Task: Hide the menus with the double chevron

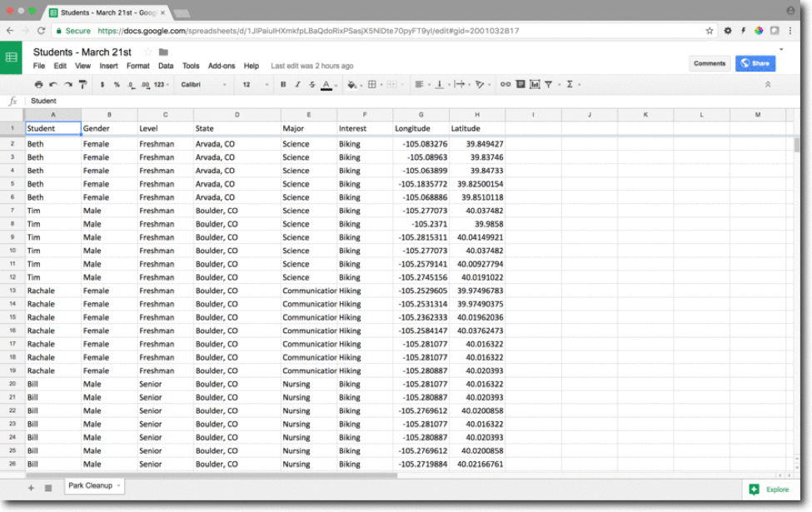Action: tap(768, 84)
